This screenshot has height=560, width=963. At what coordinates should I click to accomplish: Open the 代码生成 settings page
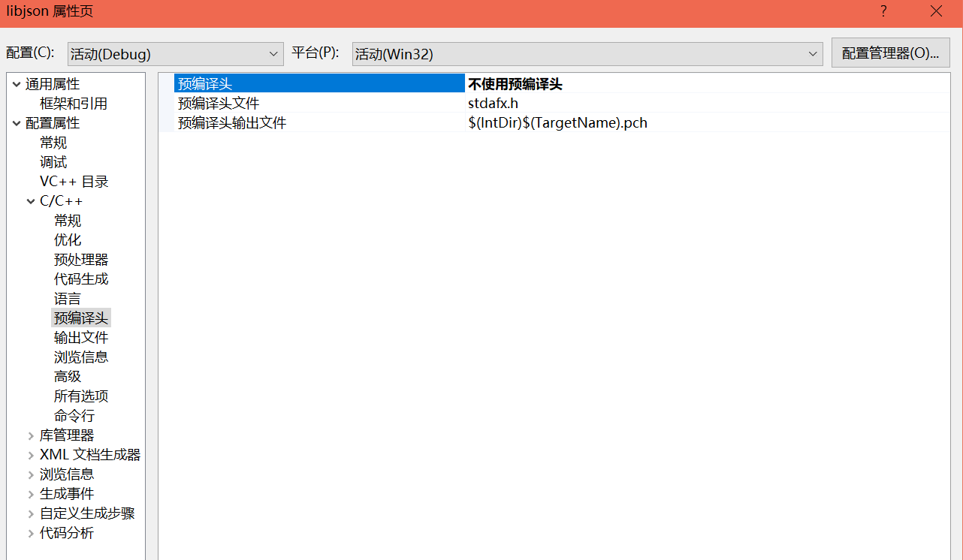80,279
